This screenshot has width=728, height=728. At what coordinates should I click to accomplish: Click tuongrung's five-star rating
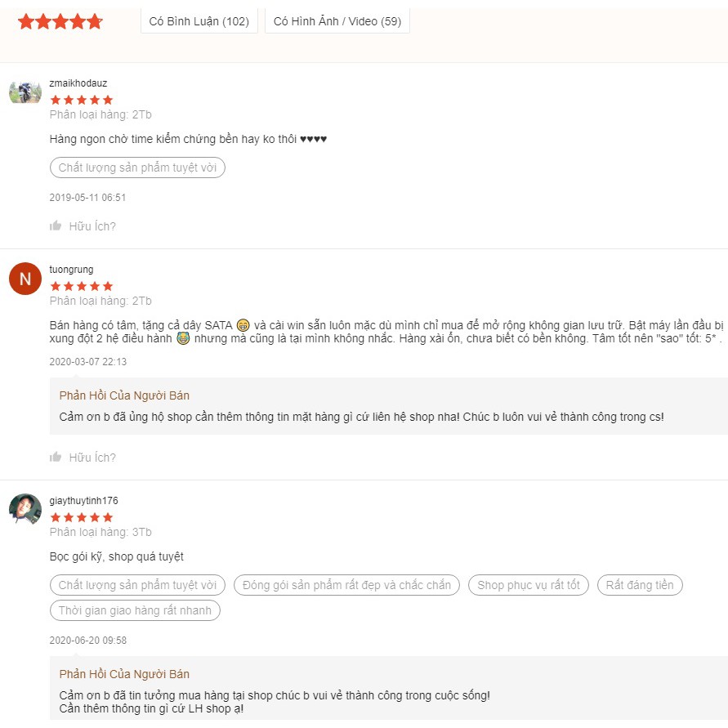tap(82, 286)
